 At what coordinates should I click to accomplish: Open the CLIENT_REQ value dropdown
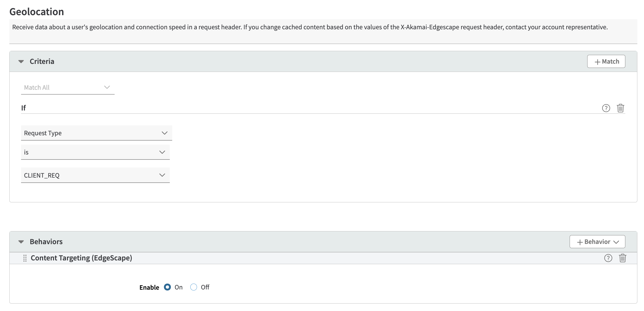95,175
